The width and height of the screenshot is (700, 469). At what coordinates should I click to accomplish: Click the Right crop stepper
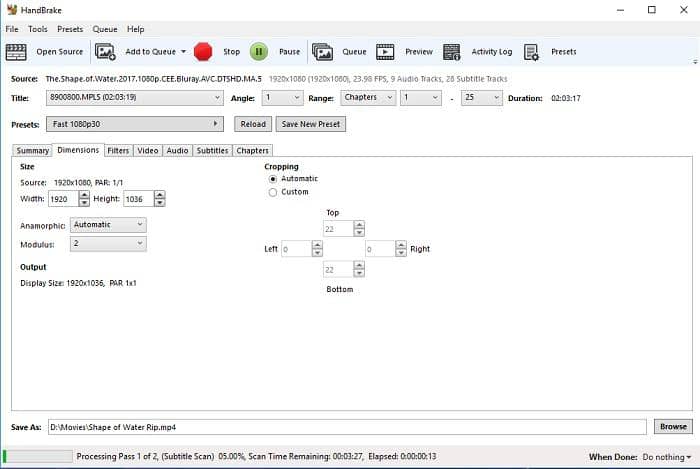pyautogui.click(x=401, y=249)
